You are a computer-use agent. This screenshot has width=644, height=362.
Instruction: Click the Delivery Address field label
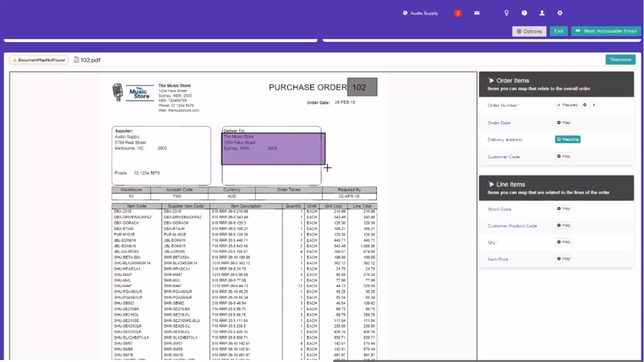click(505, 140)
